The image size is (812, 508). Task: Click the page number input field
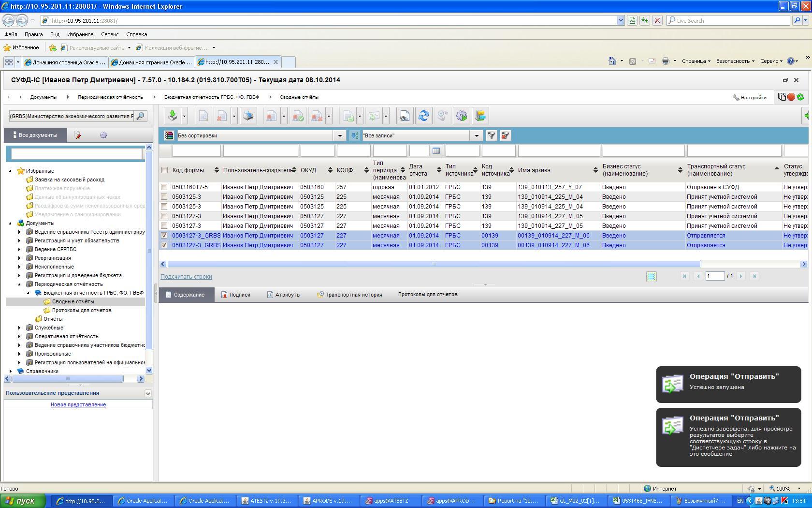click(714, 276)
